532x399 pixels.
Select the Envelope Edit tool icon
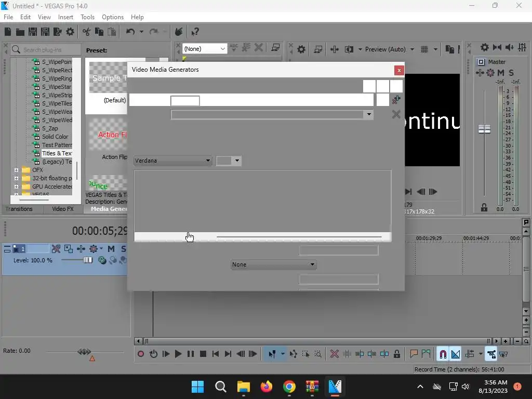pyautogui.click(x=293, y=354)
